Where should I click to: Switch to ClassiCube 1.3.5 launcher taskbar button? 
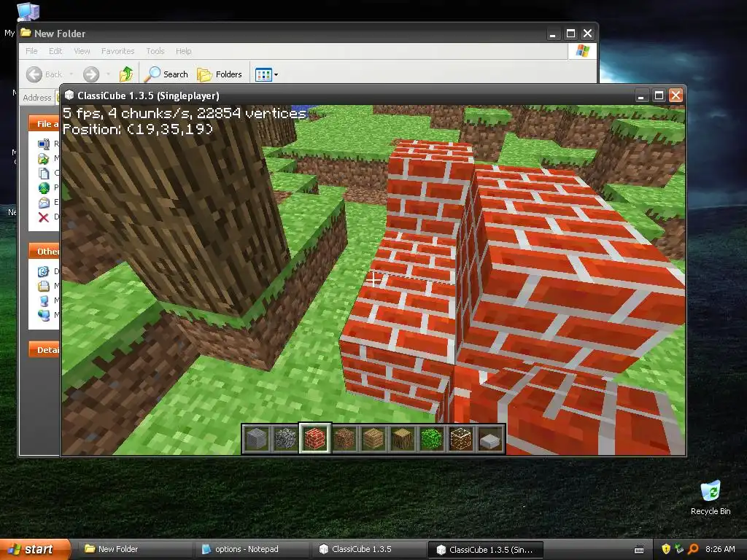(368, 549)
